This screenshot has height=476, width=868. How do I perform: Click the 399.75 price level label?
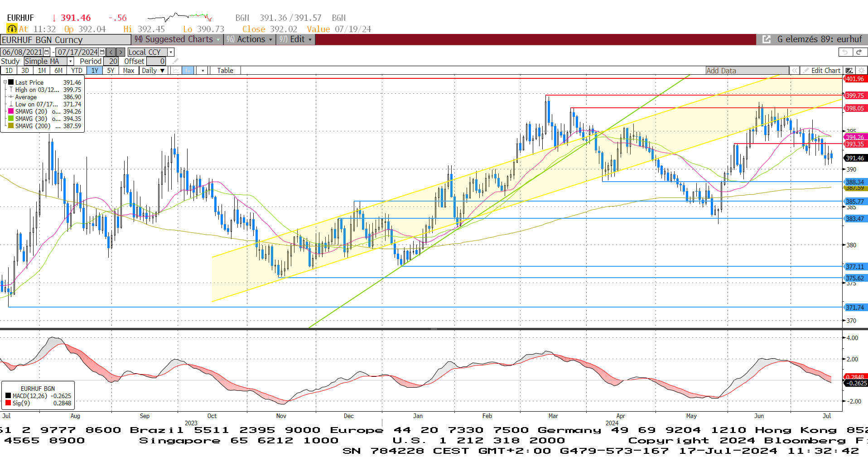click(x=855, y=96)
